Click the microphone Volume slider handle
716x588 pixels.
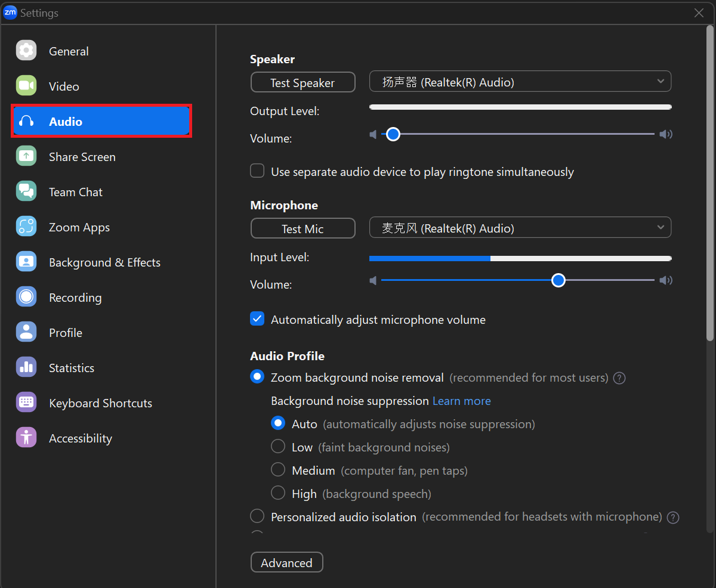(x=558, y=280)
